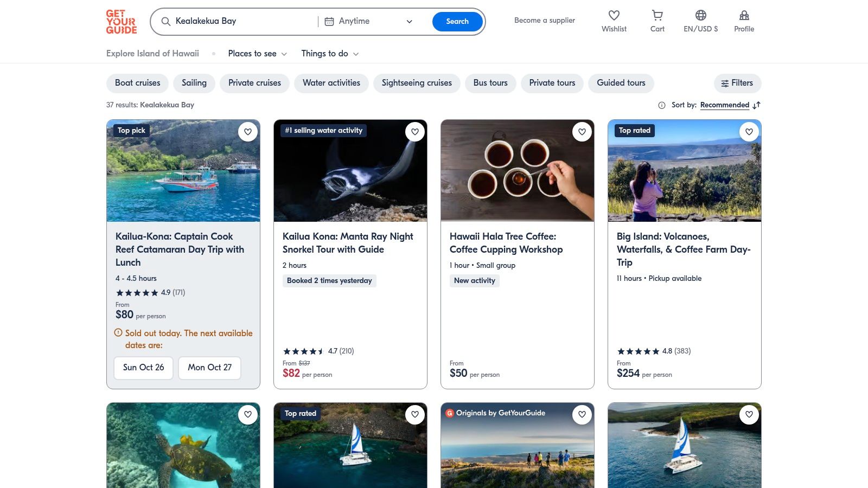
Task: Click the sort info icon
Action: [662, 105]
